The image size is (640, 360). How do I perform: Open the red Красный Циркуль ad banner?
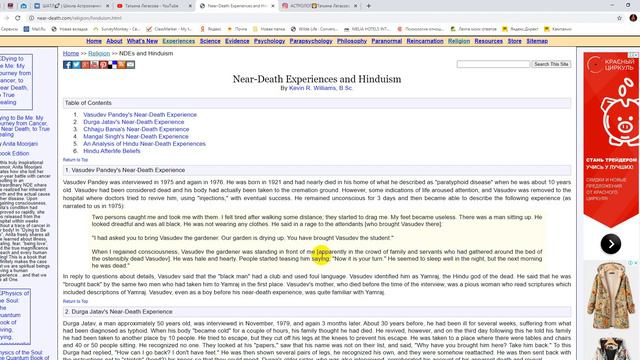tap(611, 139)
